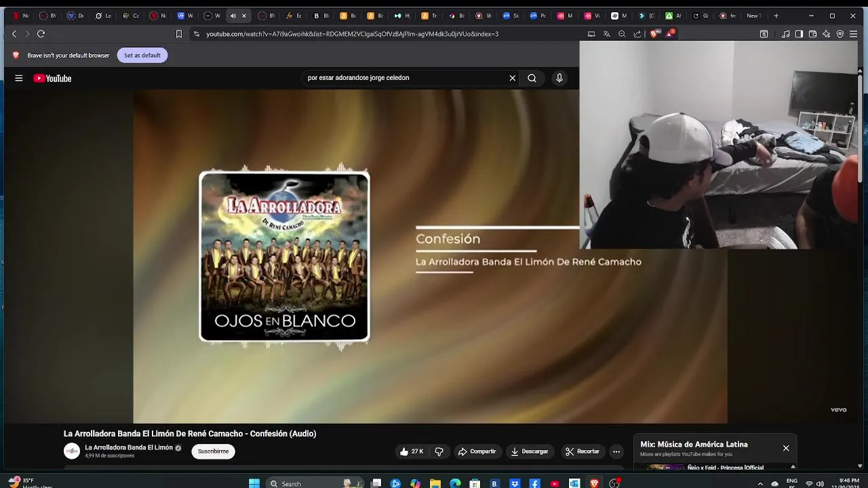
Task: Toggle the Brave sidebar panel
Action: click(x=799, y=34)
